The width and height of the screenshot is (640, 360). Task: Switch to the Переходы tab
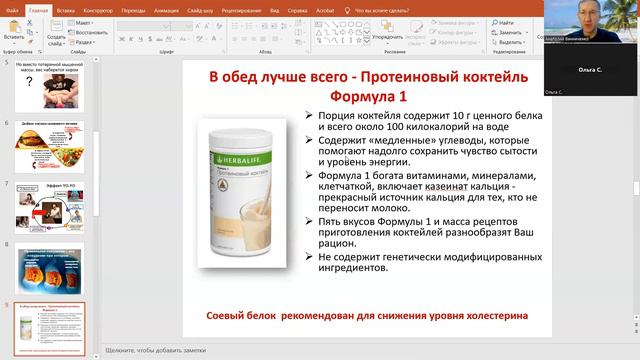coord(133,10)
